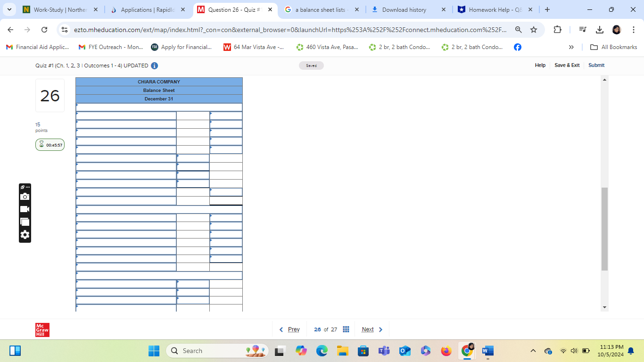Click the settings gear in side toolbar
644x362 pixels.
[25, 235]
